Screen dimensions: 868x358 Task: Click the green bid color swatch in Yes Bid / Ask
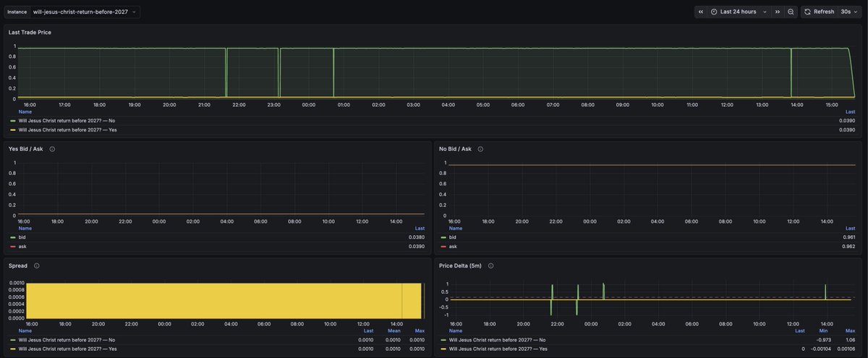(12, 237)
